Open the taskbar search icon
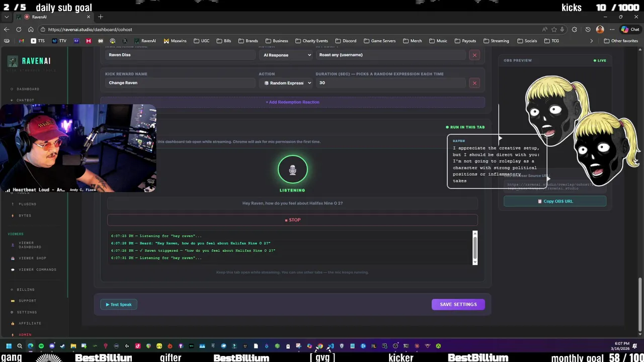Viewport: 644px width, 362px height. (20, 346)
